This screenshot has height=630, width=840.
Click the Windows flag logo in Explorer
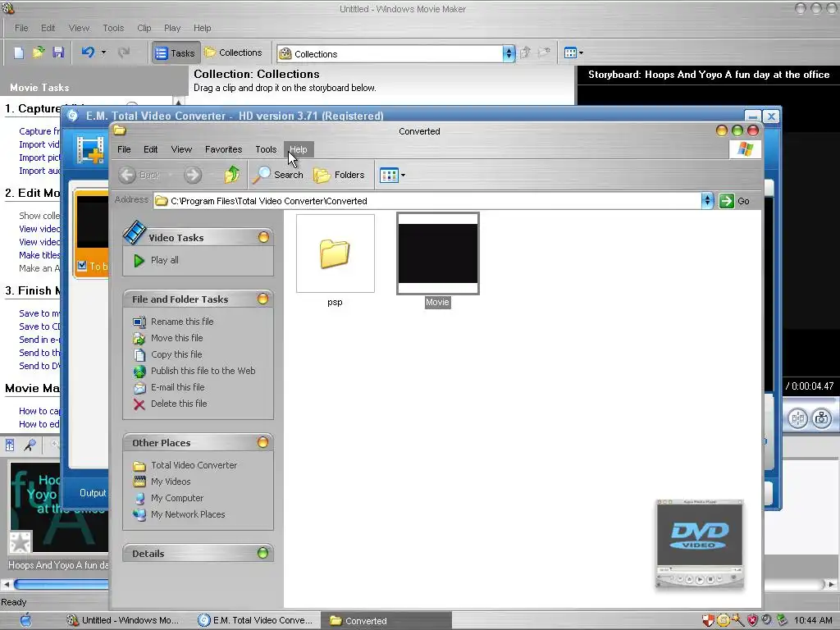(x=745, y=149)
